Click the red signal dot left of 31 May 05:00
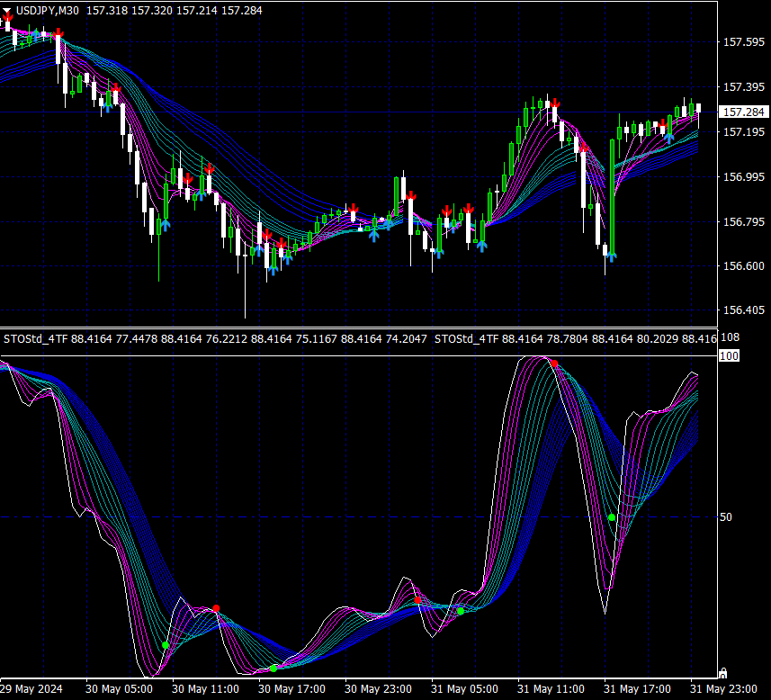771x700 pixels. click(x=417, y=600)
